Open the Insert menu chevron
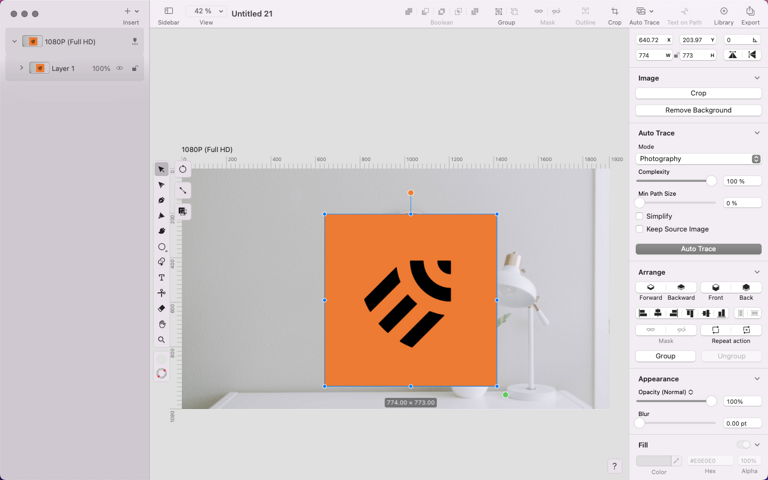The image size is (768, 480). click(x=137, y=11)
